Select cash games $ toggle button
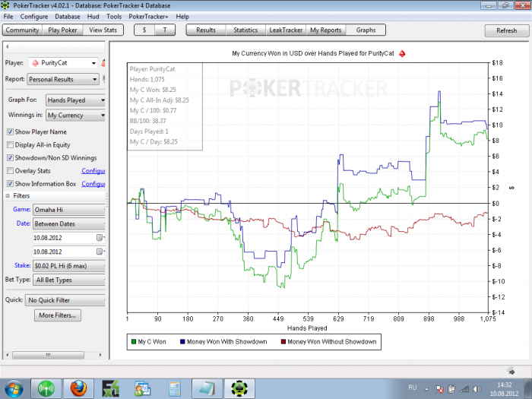This screenshot has width=532, height=399. point(144,30)
